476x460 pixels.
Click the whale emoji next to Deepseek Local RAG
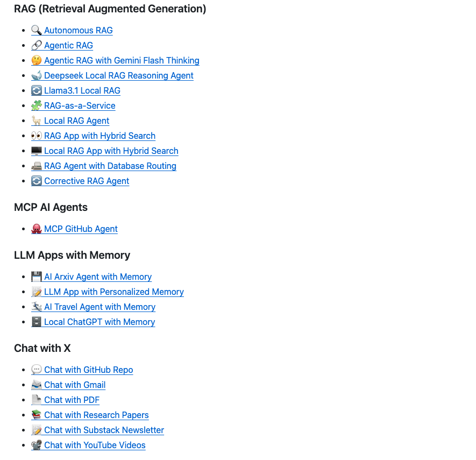coord(37,75)
